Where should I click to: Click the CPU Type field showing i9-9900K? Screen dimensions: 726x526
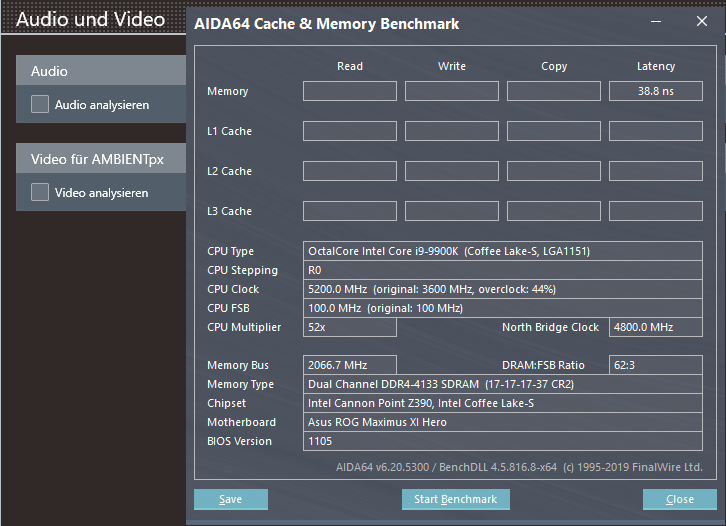[x=504, y=251]
